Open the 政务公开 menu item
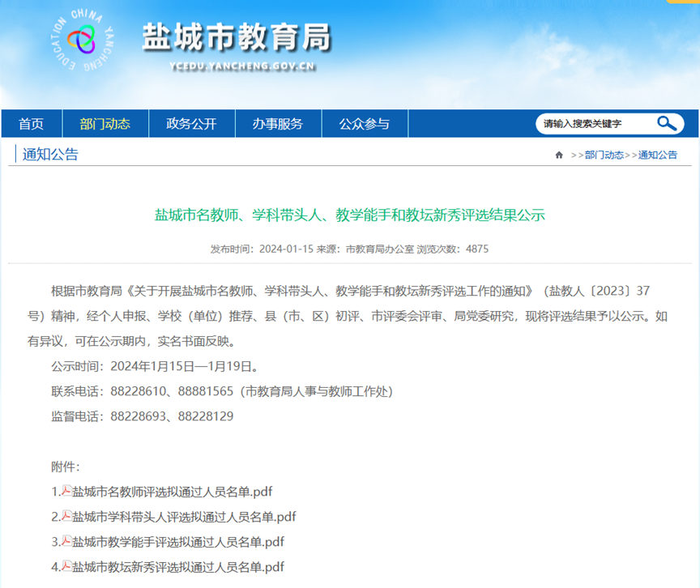700x588 pixels. pyautogui.click(x=191, y=124)
